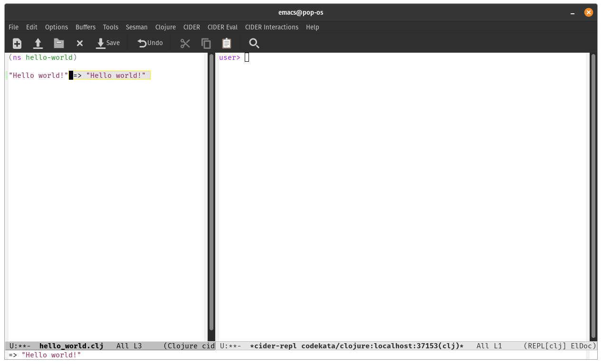Open the Clojure menu dropdown
This screenshot has height=364, width=602.
(165, 27)
